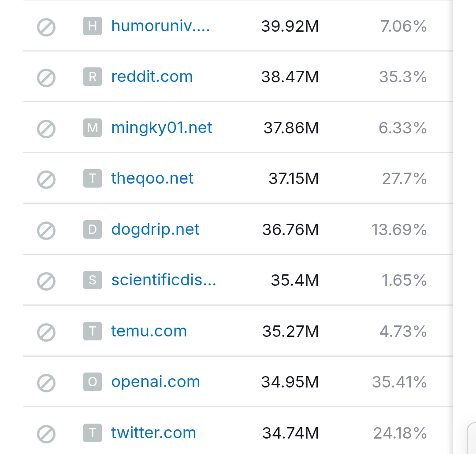This screenshot has width=476, height=454.
Task: Click the block icon beside temu.com
Action: pyautogui.click(x=46, y=332)
